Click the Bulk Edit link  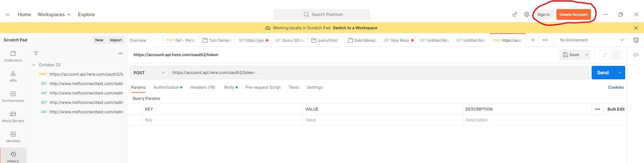(x=616, y=109)
